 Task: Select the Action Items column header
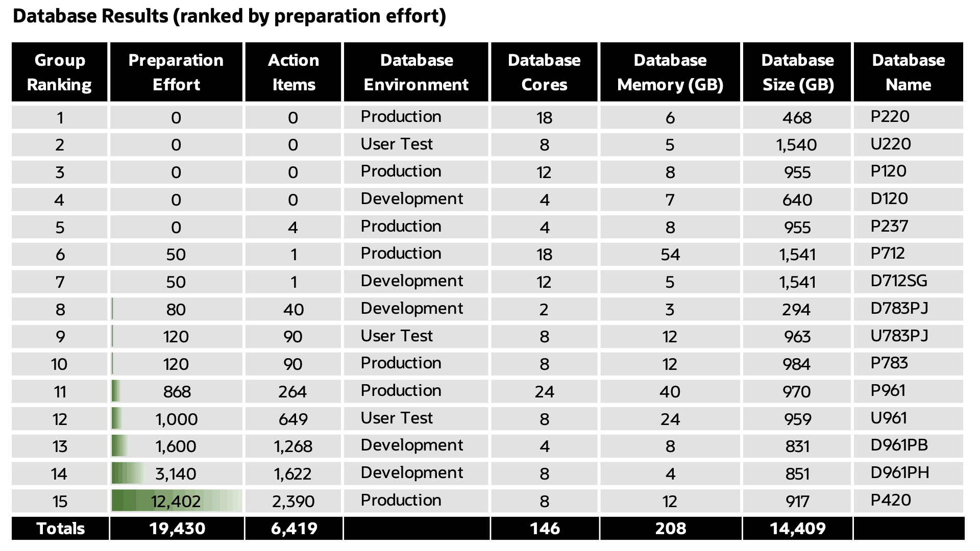[x=293, y=72]
